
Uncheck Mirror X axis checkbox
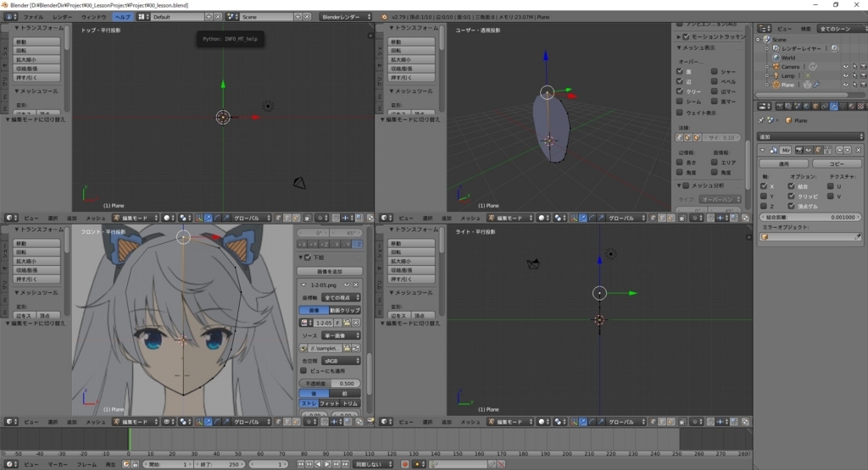(x=764, y=186)
